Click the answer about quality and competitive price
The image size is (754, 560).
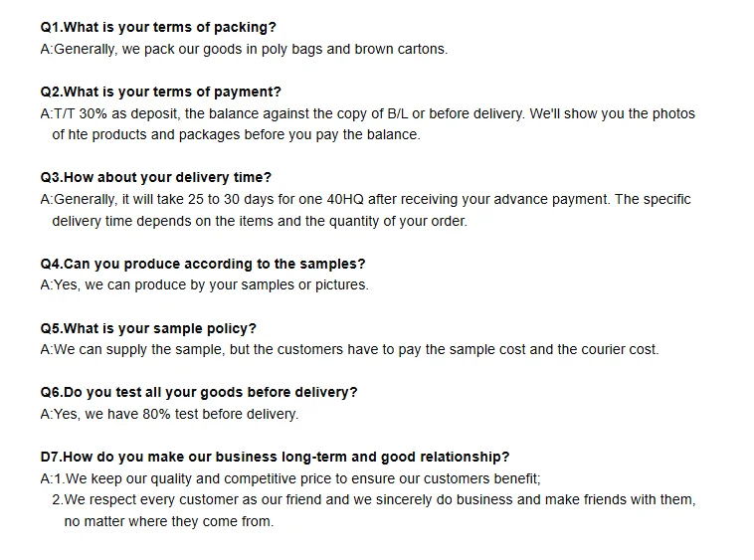point(290,478)
